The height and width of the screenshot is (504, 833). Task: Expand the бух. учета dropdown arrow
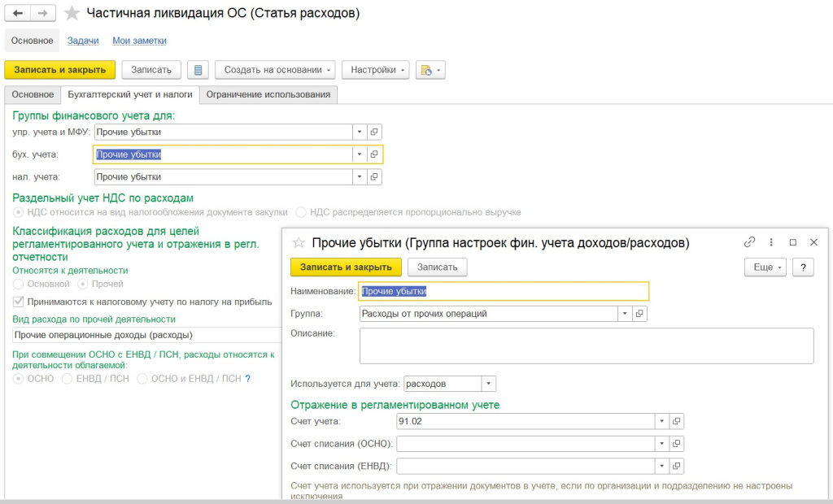359,154
